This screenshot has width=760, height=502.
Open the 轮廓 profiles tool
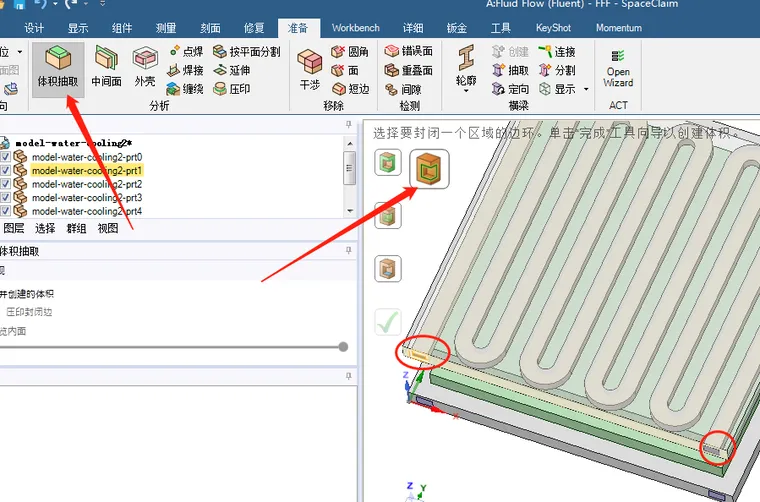tap(466, 67)
